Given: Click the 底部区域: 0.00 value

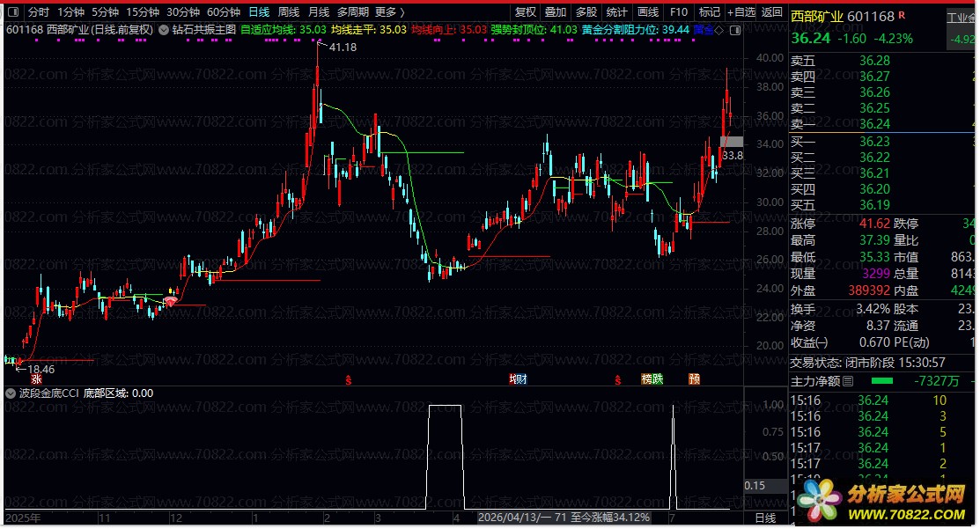Looking at the screenshot, I should 118,393.
